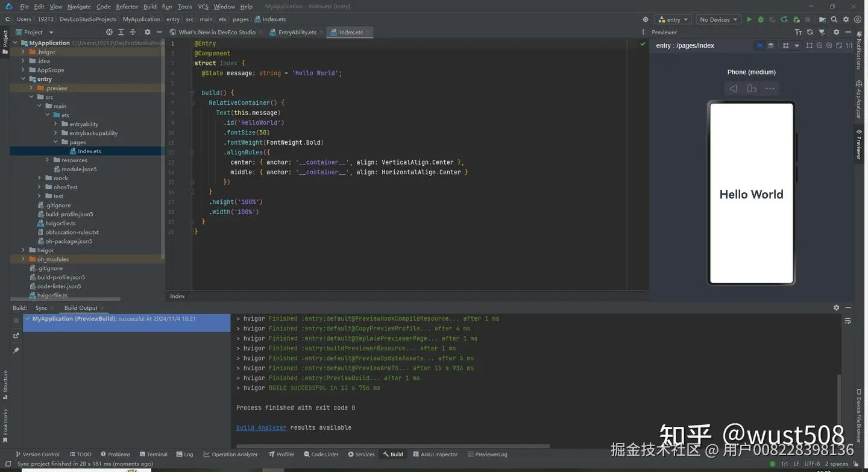This screenshot has height=472, width=868.
Task: Zoom in the preview
Action: (x=829, y=45)
